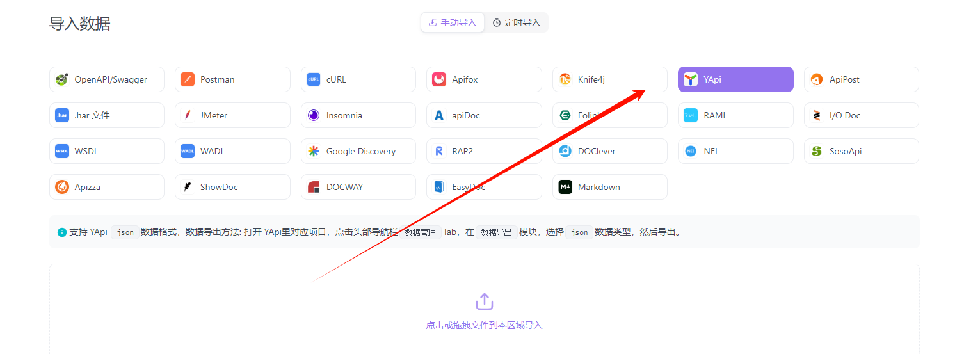Click the Insomnia purple circle icon
The height and width of the screenshot is (354, 980).
click(x=314, y=115)
